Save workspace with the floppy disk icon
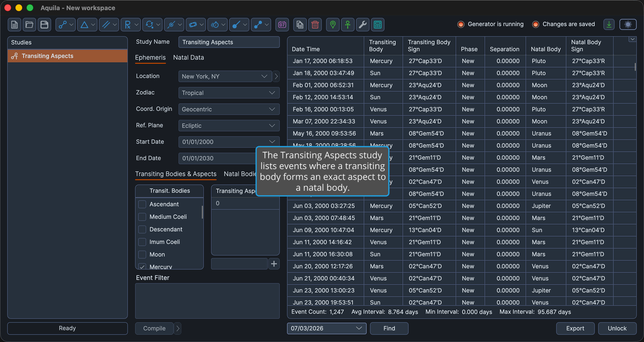The image size is (644, 342). 44,25
